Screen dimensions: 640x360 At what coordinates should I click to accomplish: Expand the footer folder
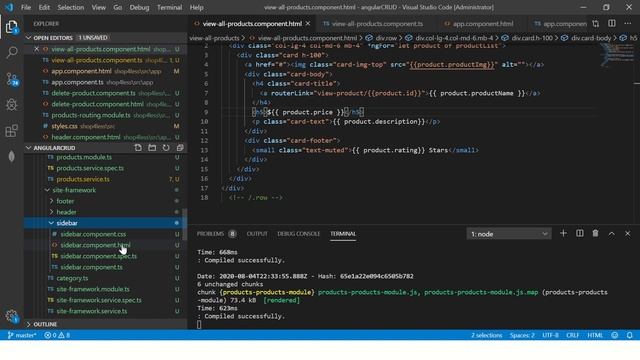click(51, 201)
